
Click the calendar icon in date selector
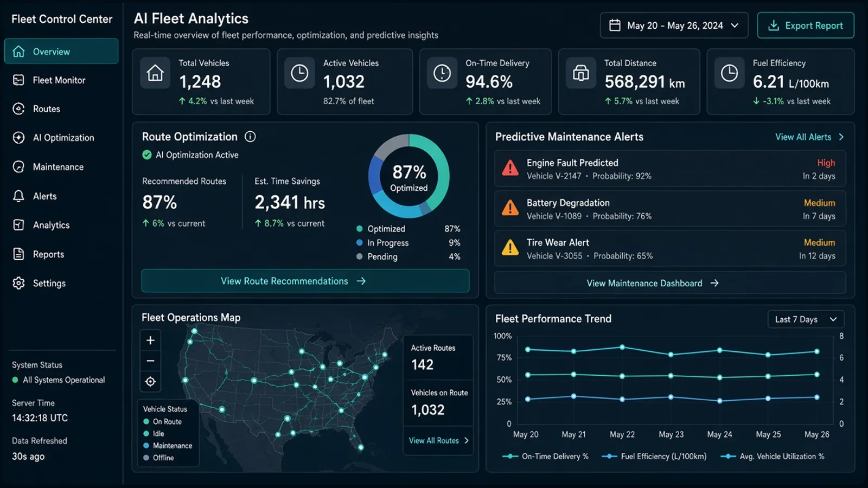pyautogui.click(x=615, y=25)
